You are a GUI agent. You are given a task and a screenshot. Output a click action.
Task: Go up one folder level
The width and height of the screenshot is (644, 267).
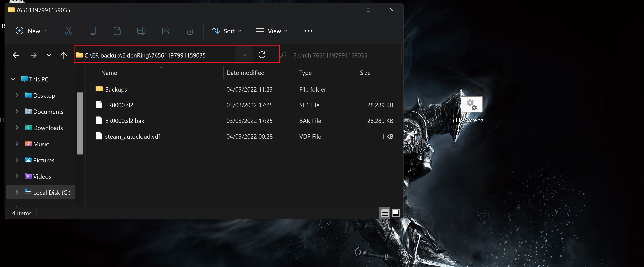[x=64, y=55]
